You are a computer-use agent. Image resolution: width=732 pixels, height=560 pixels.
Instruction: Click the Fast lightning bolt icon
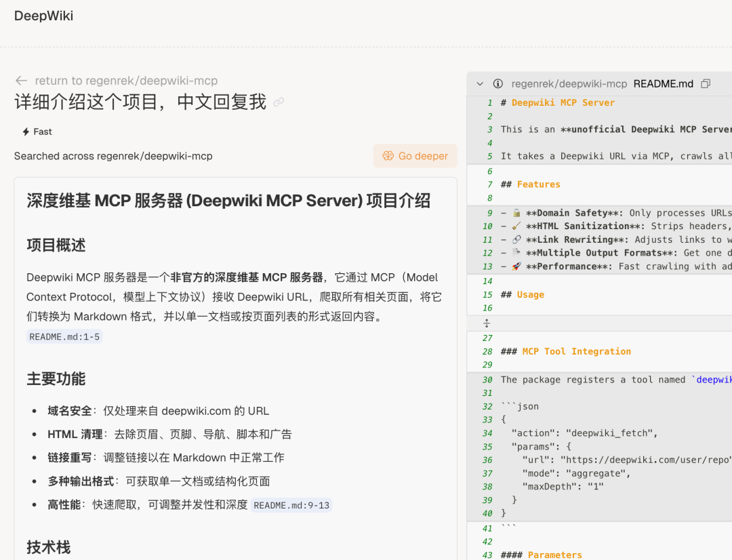pos(26,132)
